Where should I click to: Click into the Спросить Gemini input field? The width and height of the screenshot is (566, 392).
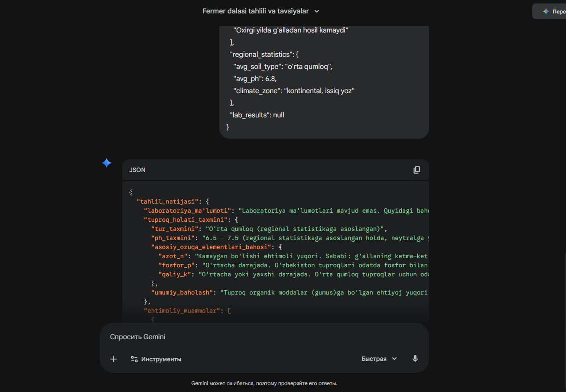(x=217, y=337)
